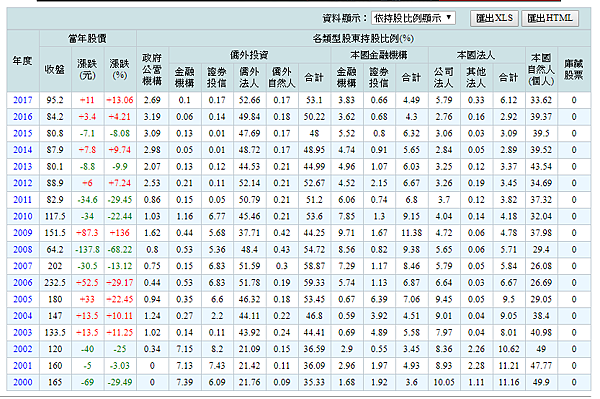Select the 2011 percent change -29.45
600x399 pixels.
(120, 200)
